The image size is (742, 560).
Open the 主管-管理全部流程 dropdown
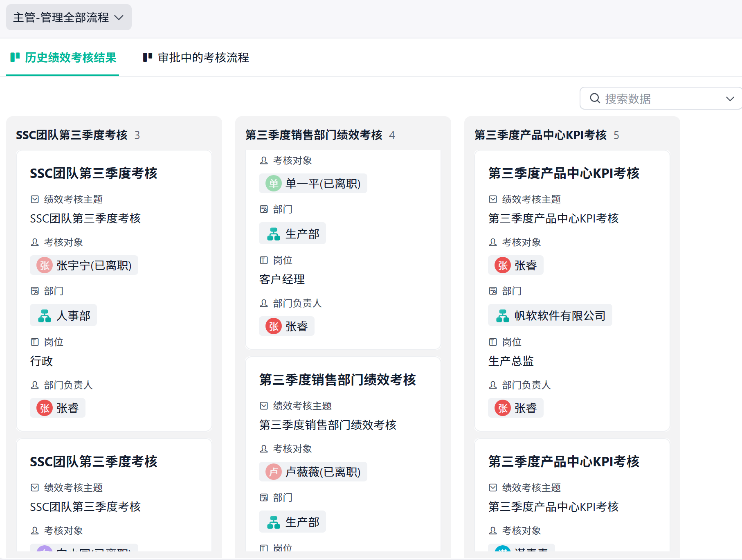[x=69, y=17]
